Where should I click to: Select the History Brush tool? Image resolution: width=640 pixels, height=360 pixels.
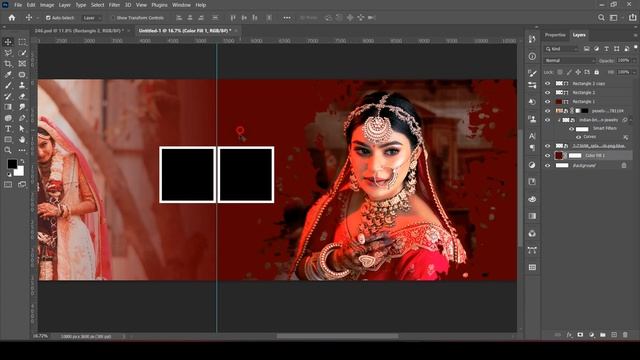(x=8, y=96)
